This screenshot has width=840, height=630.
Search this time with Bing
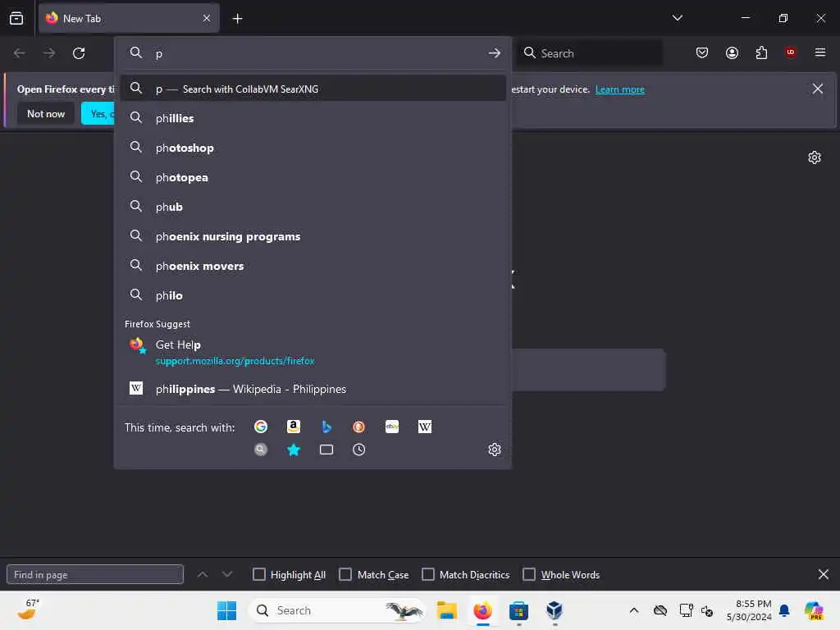tap(326, 427)
